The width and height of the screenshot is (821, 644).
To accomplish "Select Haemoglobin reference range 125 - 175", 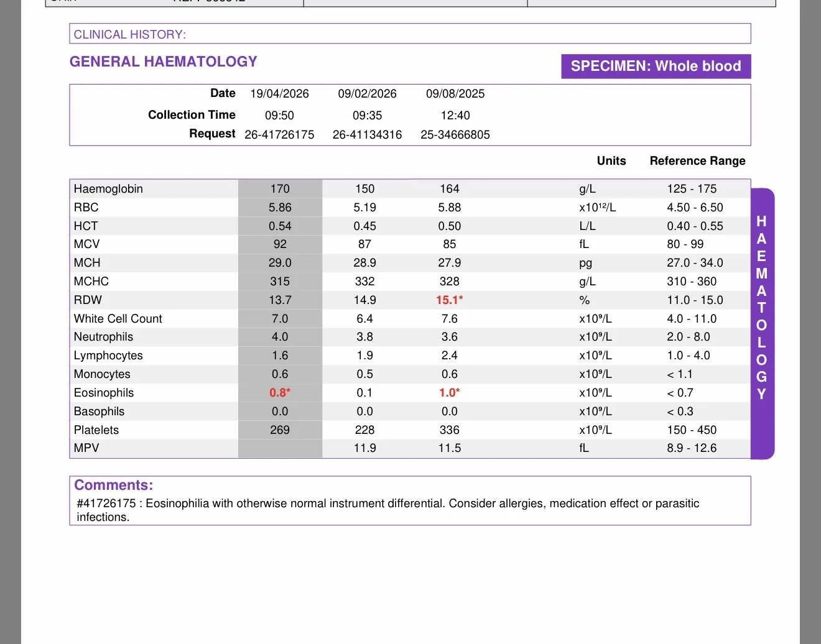I will 692,189.
